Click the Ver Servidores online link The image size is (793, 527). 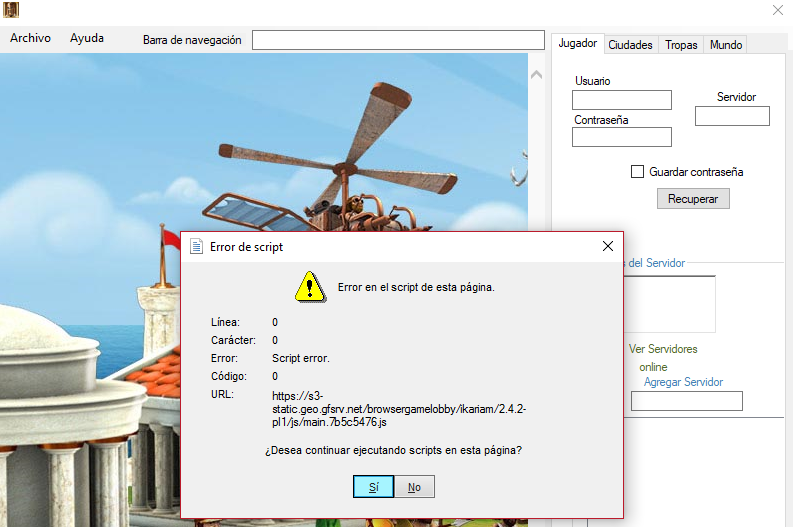click(x=663, y=358)
